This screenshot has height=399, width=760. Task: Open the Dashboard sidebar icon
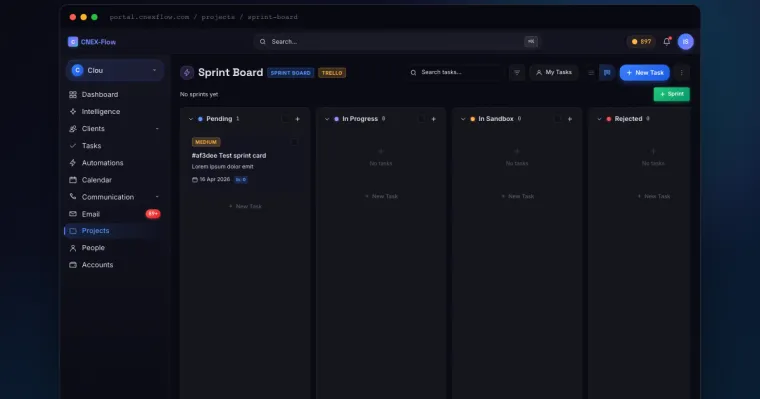73,95
